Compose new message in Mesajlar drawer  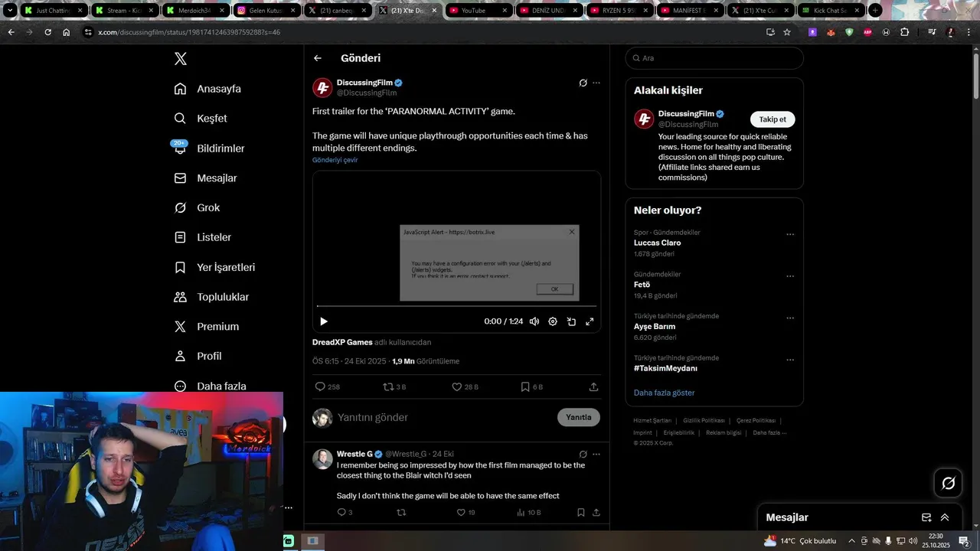926,517
